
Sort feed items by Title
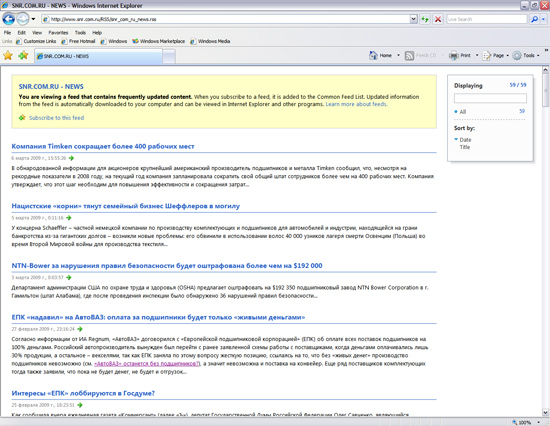tap(465, 147)
